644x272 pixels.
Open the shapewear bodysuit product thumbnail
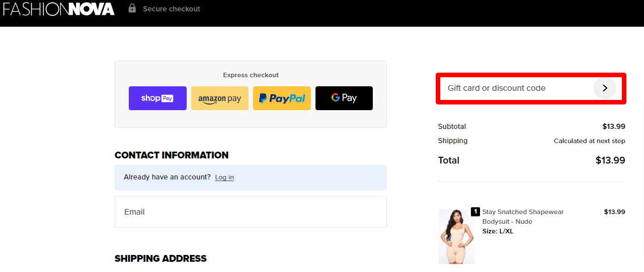tap(456, 237)
